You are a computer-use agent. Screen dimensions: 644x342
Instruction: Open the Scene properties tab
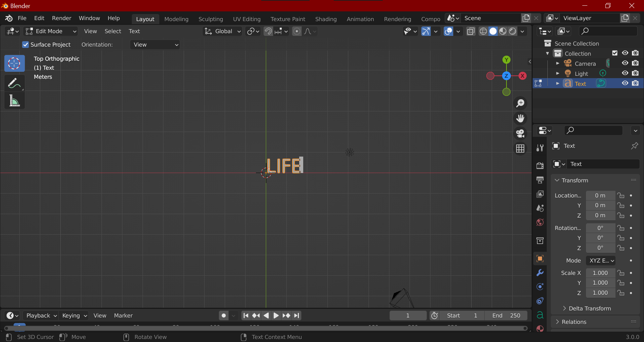pos(540,208)
